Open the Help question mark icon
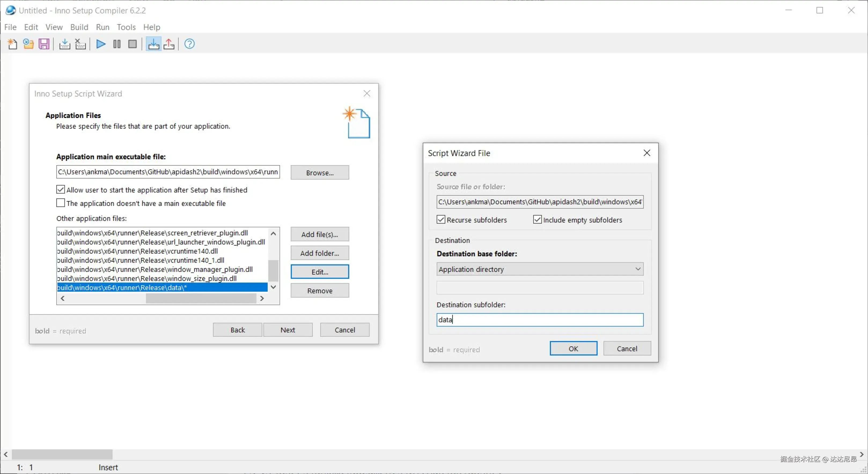868x474 pixels. [x=189, y=44]
